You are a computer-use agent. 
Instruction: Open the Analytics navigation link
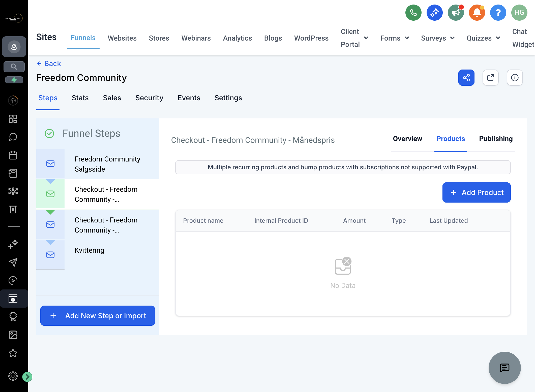click(237, 38)
